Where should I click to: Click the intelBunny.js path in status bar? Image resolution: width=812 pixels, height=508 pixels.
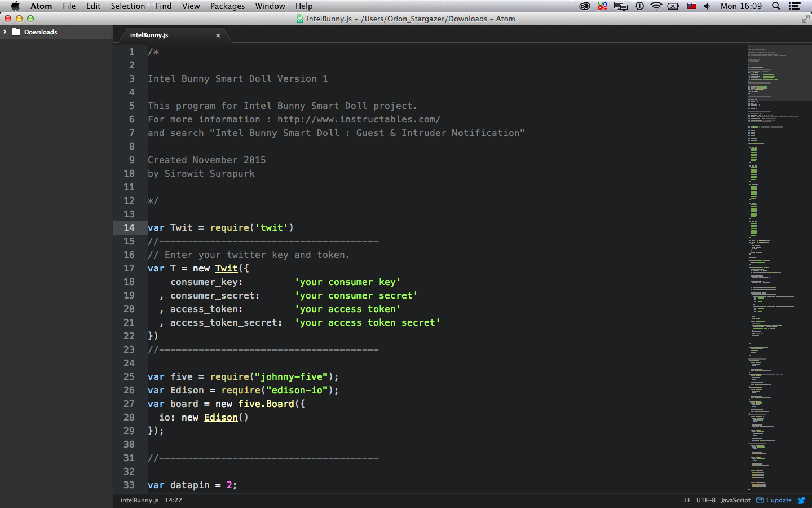tap(139, 500)
